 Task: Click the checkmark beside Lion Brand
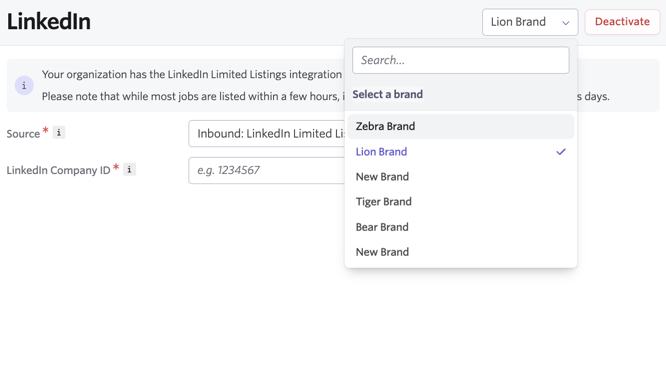561,152
